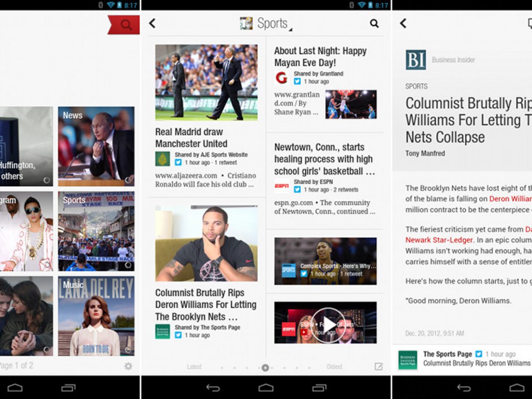The width and height of the screenshot is (532, 399).
Task: Open the Music tile with Lana Del Rey
Action: [x=96, y=316]
